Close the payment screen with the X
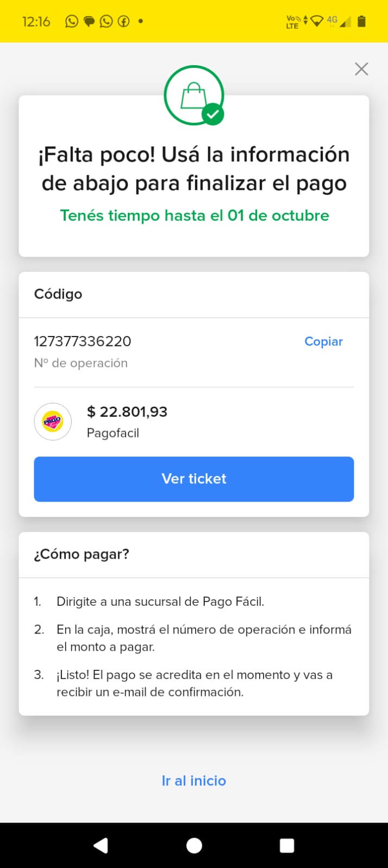 point(361,69)
